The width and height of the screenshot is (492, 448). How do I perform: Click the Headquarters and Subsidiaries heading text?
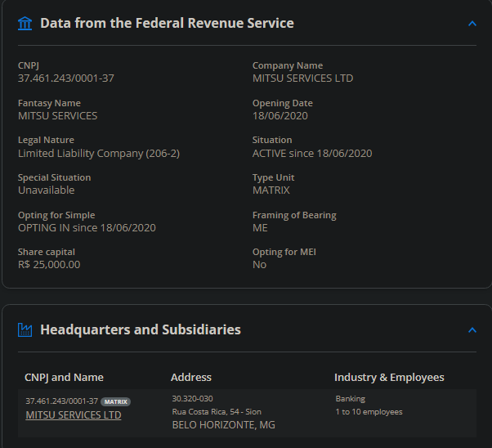(141, 329)
